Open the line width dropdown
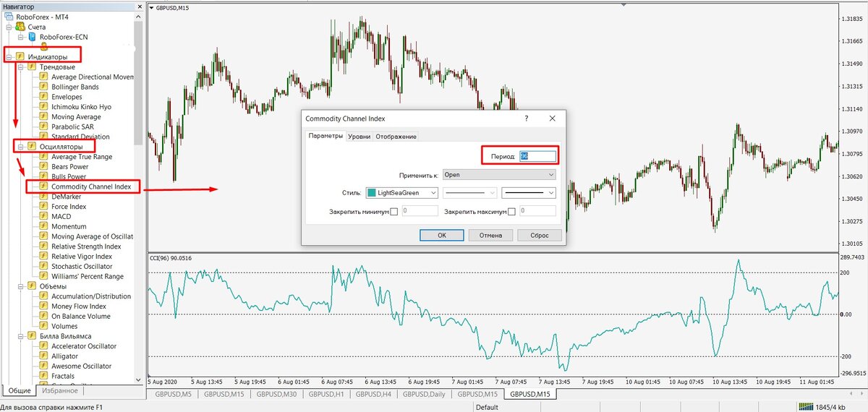The image size is (868, 412). (529, 193)
